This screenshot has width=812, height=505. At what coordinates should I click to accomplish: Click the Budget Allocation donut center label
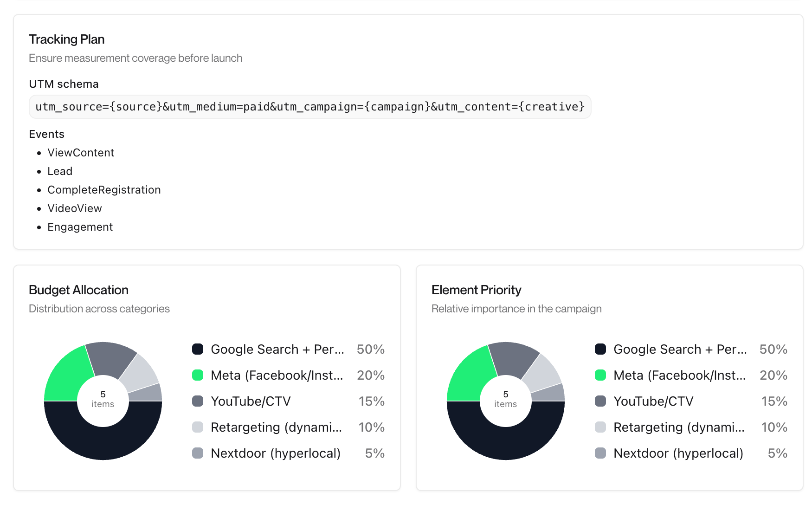click(103, 399)
